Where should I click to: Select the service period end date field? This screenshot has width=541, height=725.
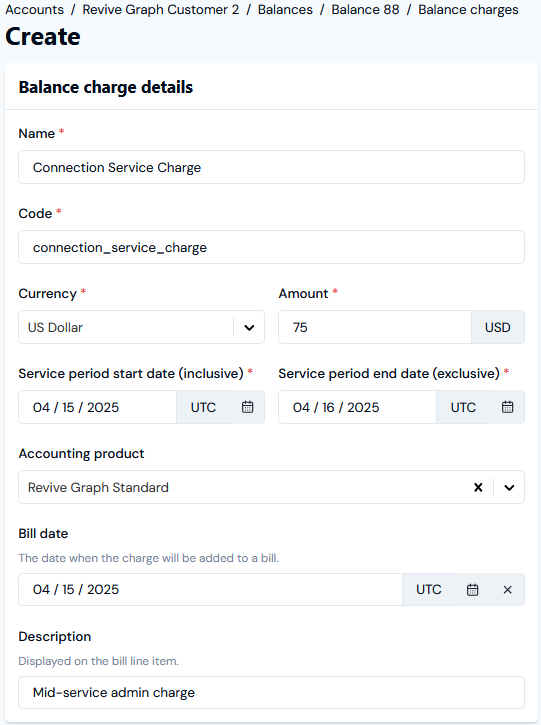tap(357, 407)
